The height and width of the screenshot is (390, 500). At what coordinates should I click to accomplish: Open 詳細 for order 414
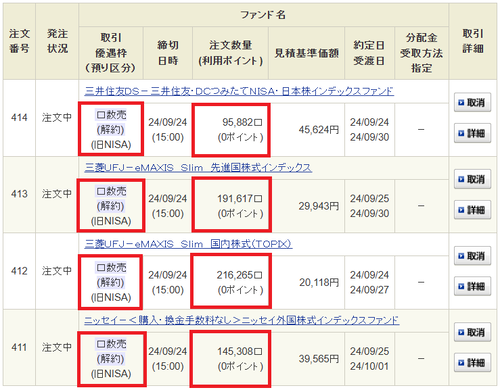[472, 133]
